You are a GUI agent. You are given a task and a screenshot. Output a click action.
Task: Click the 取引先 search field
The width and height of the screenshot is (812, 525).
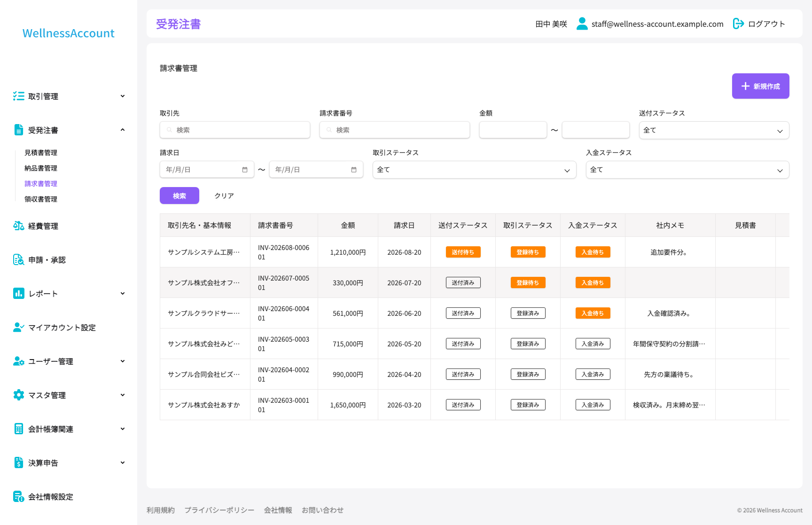(235, 130)
